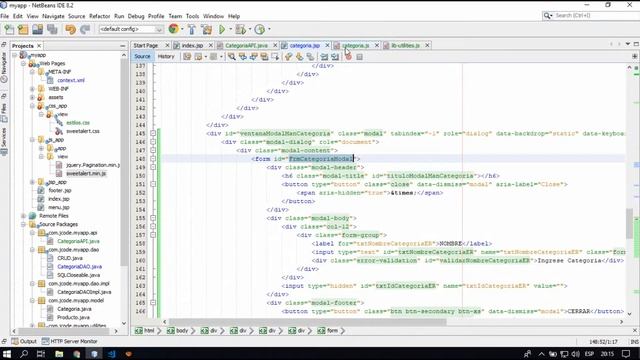Image resolution: width=640 pixels, height=360 pixels.
Task: Click the gray Redo arrow icon
Action: [x=85, y=29]
